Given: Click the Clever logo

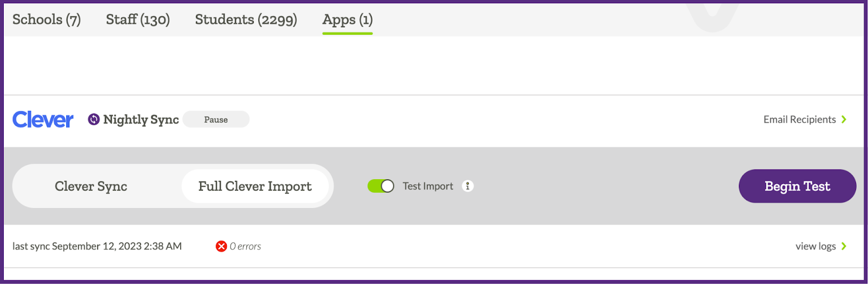Looking at the screenshot, I should pyautogui.click(x=43, y=119).
